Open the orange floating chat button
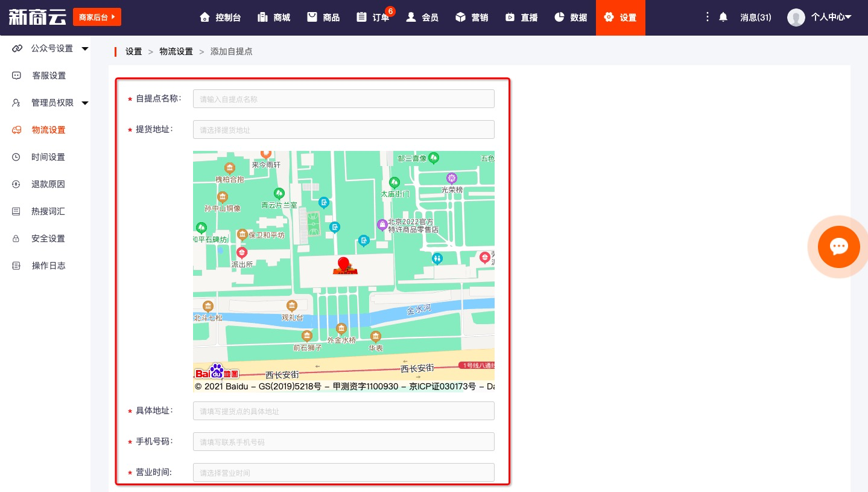Screen dimensions: 868x492 tap(839, 246)
